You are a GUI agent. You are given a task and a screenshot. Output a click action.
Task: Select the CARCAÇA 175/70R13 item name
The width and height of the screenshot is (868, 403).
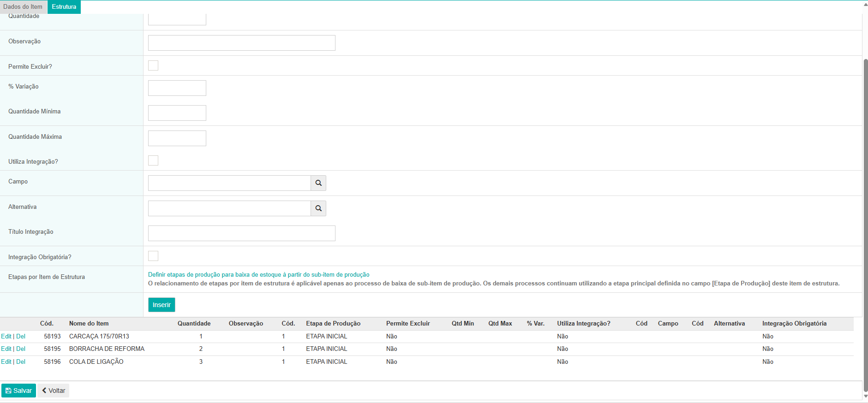point(99,337)
